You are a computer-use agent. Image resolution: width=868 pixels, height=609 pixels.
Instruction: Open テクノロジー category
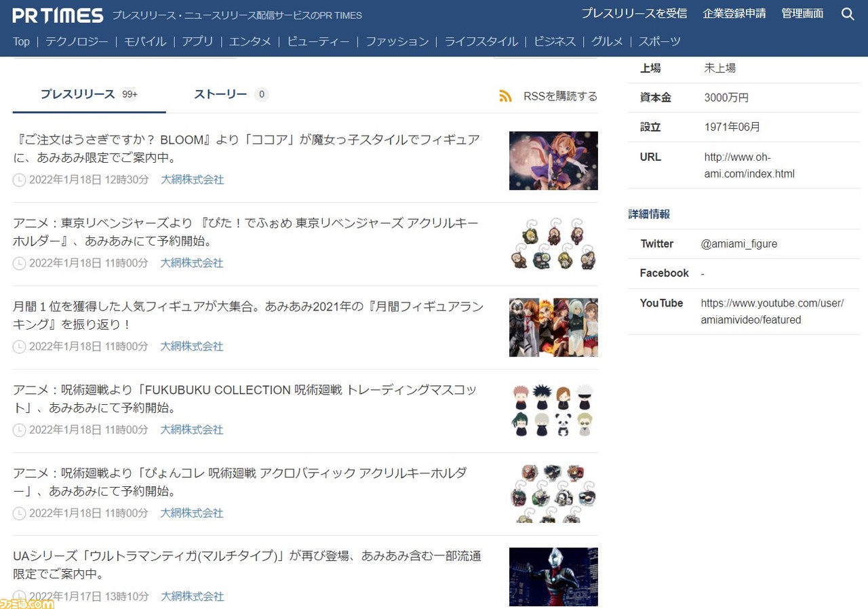coord(77,41)
